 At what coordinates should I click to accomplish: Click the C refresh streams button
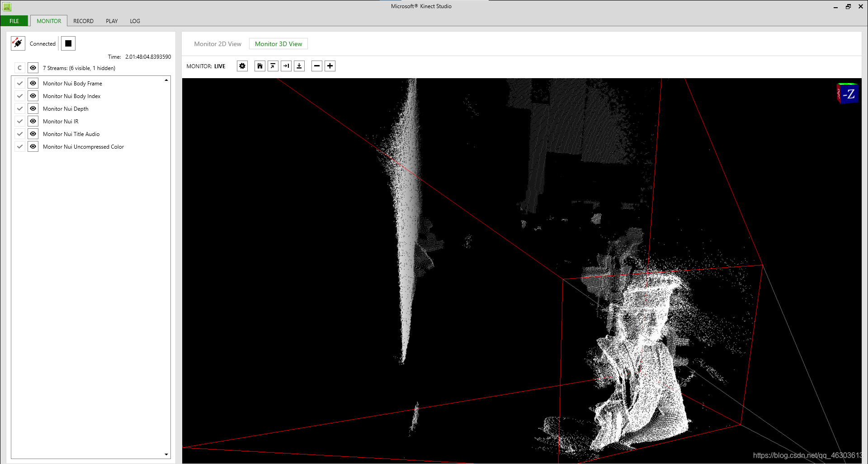19,68
